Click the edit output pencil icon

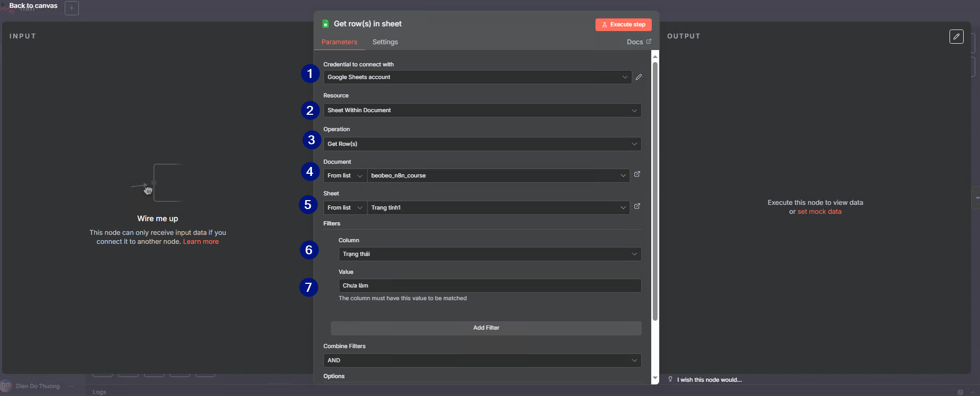(x=956, y=36)
